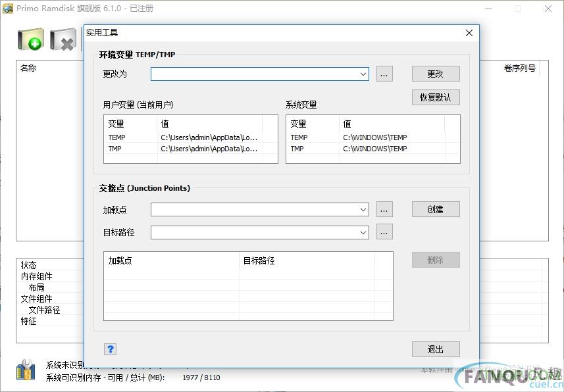Open help via the question mark icon
Image resolution: width=564 pixels, height=392 pixels.
pyautogui.click(x=110, y=349)
